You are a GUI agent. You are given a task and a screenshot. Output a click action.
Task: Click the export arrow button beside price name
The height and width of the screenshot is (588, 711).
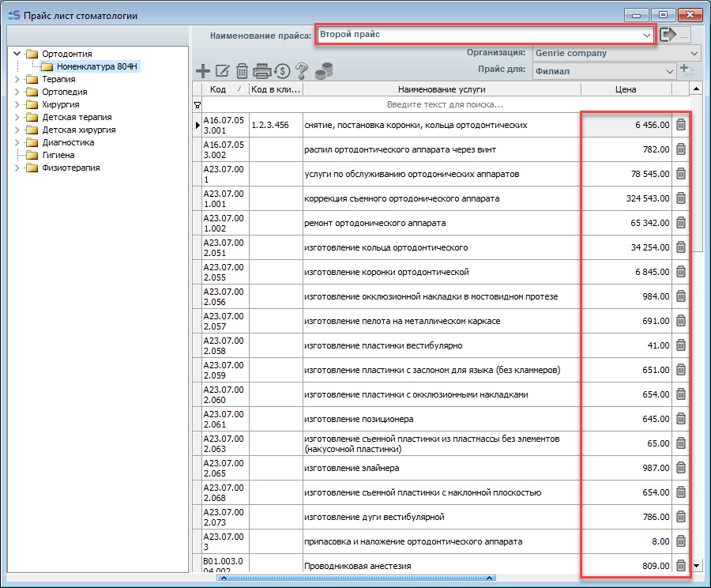tap(669, 35)
